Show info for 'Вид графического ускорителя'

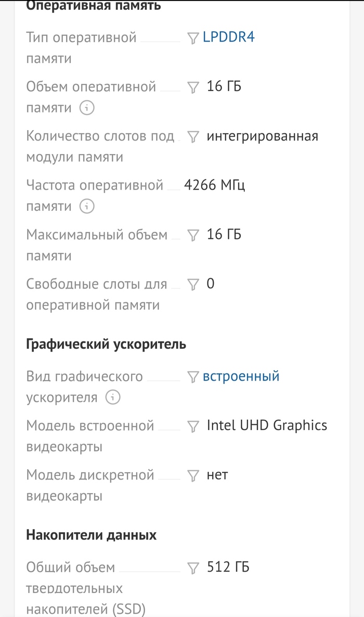(112, 398)
